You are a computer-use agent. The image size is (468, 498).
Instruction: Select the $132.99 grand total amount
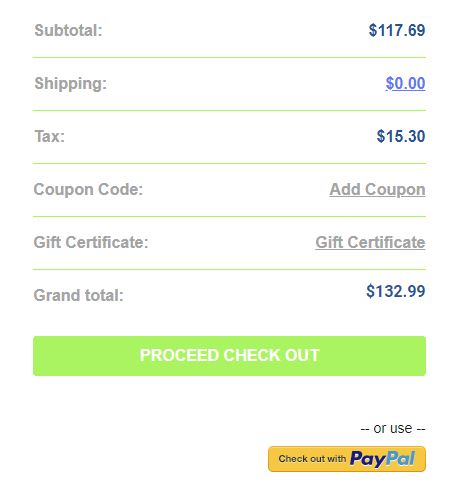[396, 291]
